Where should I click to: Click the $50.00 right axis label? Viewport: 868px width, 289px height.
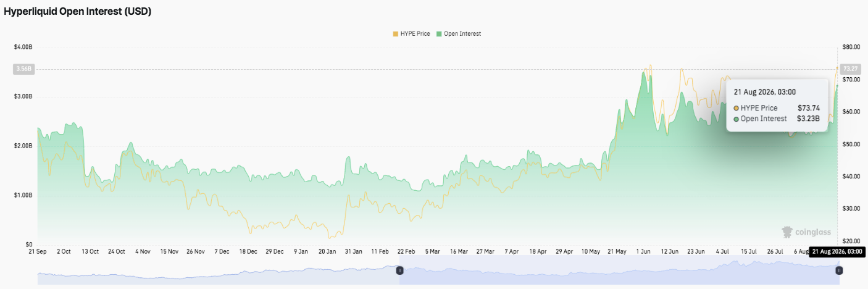(851, 144)
